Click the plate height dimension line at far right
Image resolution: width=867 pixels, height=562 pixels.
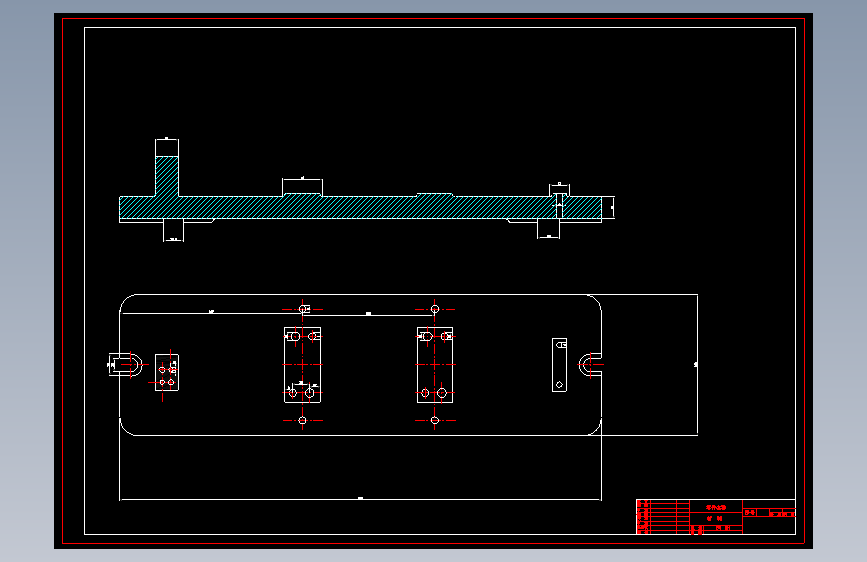697,365
